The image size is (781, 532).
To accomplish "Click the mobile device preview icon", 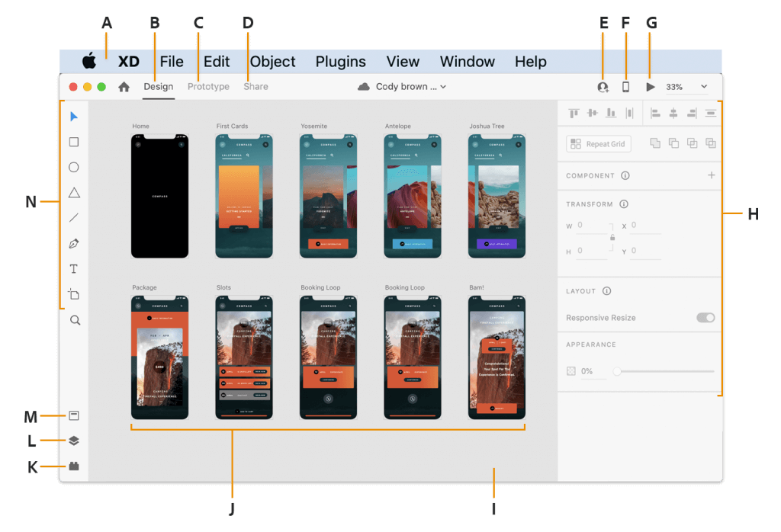I will (625, 87).
